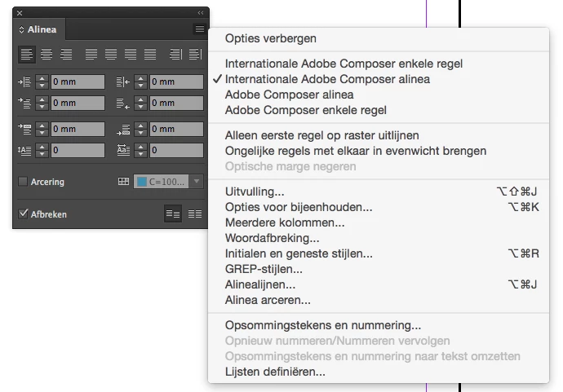The width and height of the screenshot is (563, 392).
Task: Step the first line indent value
Action: tap(42, 104)
